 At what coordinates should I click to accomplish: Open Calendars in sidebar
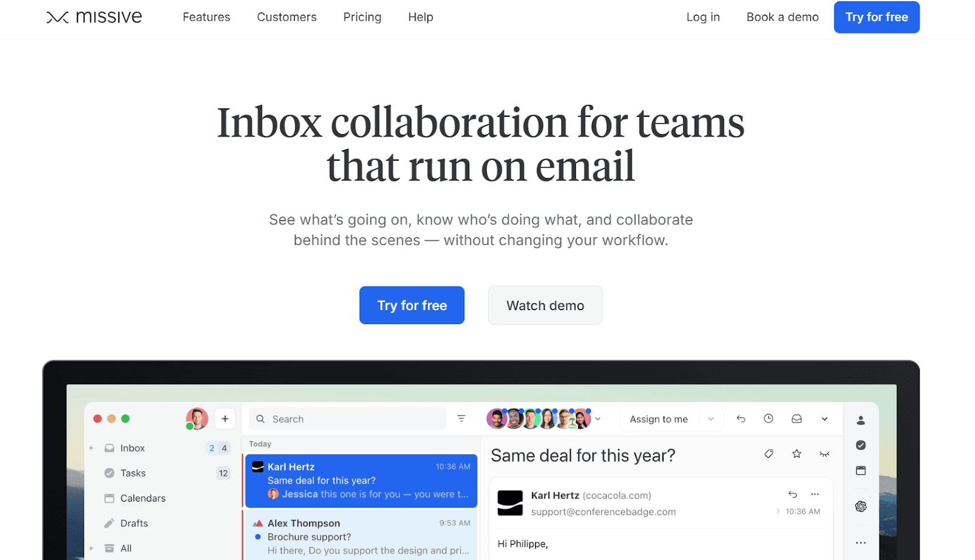[x=143, y=498]
